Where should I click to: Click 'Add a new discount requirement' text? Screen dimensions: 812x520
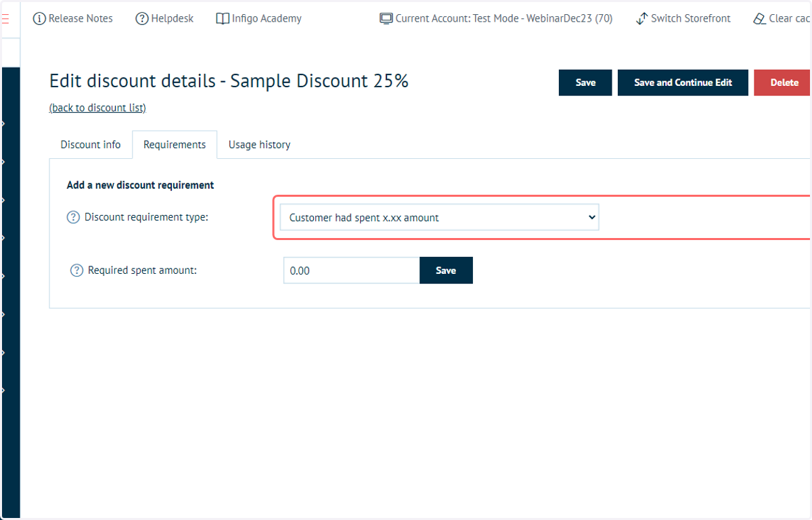pyautogui.click(x=140, y=185)
